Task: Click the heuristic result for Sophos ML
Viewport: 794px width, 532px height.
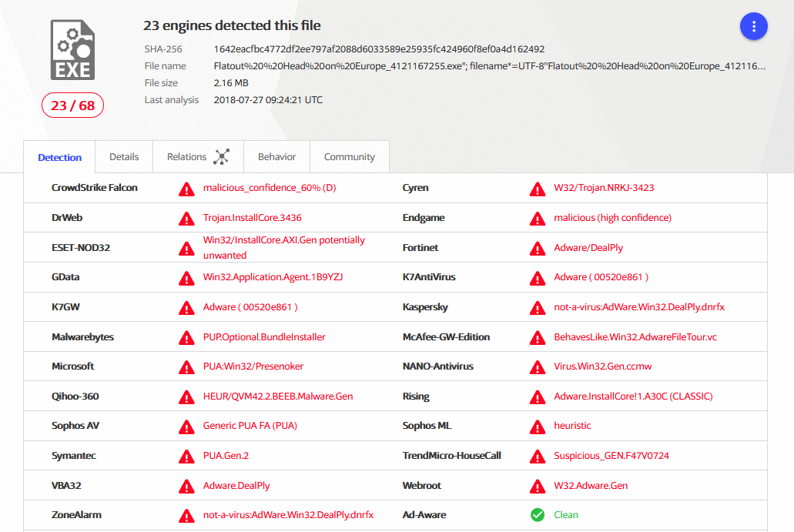Action: click(x=572, y=426)
